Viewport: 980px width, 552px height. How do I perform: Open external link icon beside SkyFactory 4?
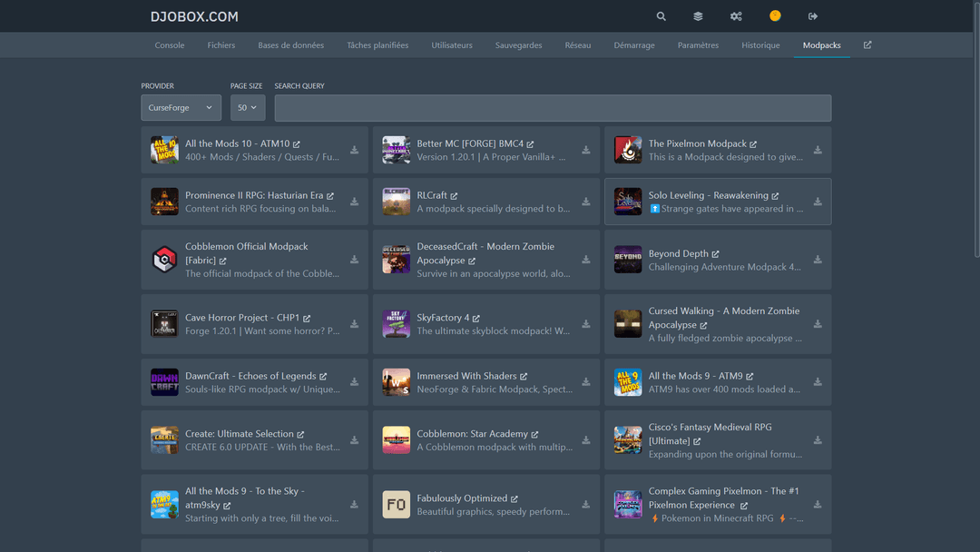coord(476,318)
